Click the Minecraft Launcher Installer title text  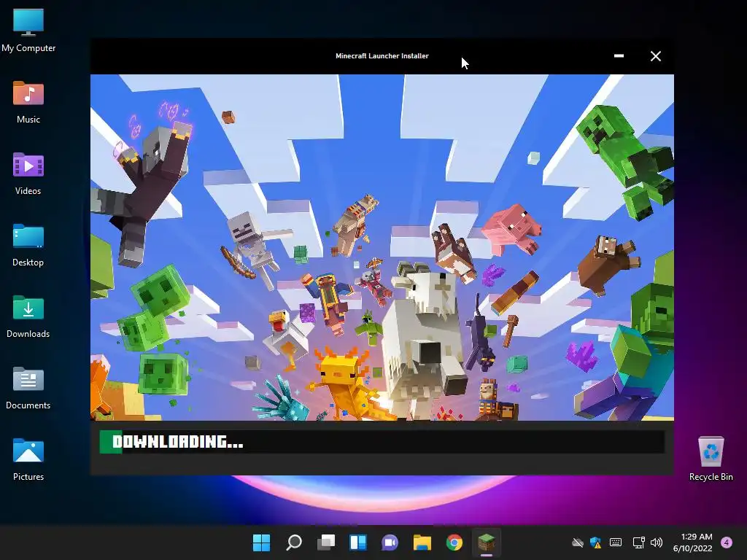(382, 56)
